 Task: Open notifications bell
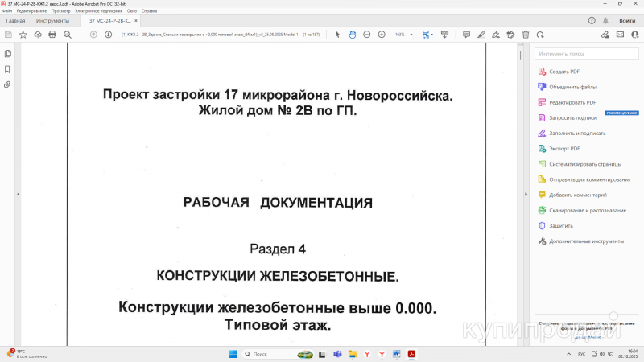pyautogui.click(x=605, y=21)
